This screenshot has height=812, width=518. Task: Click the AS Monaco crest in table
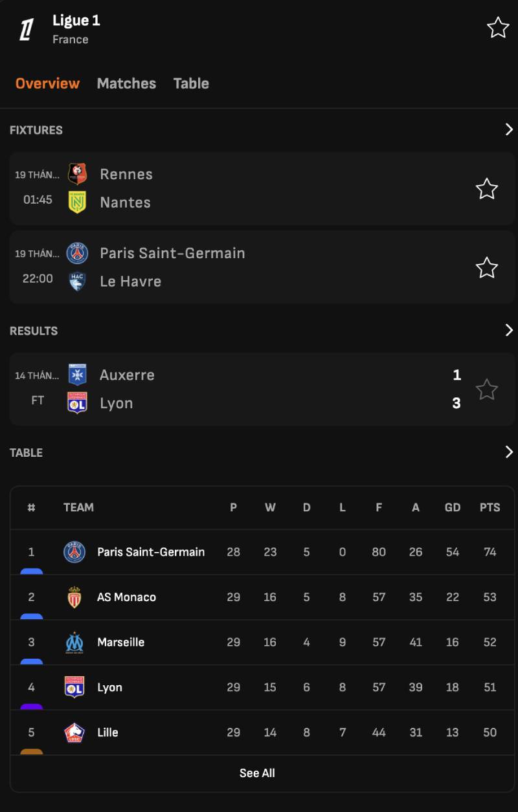(74, 597)
